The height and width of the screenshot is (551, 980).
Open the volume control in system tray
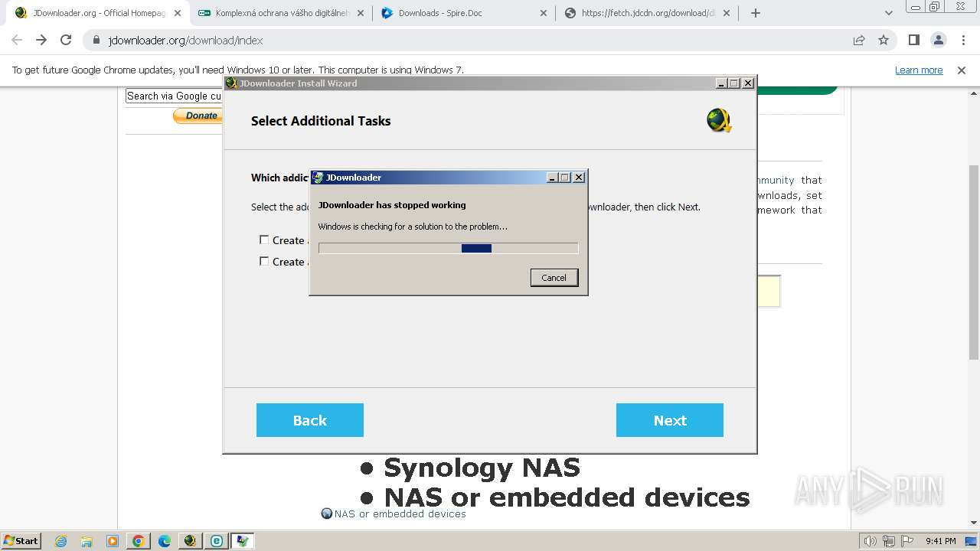[x=871, y=541]
